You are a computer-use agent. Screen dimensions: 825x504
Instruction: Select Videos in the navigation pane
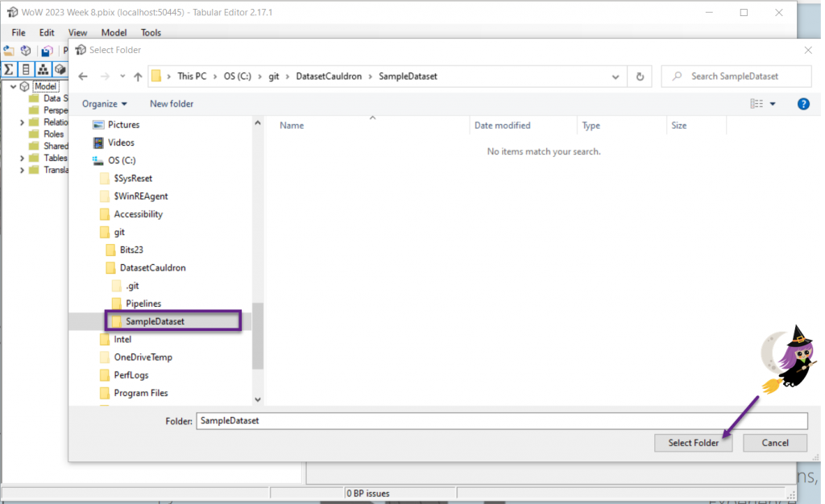coord(121,143)
